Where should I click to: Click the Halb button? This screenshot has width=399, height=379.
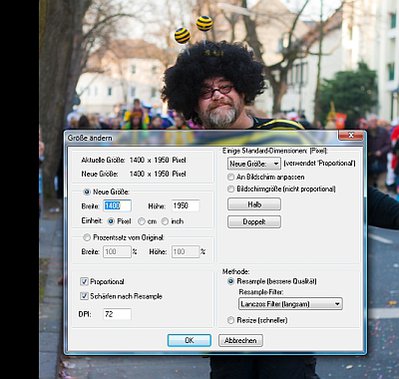[254, 204]
